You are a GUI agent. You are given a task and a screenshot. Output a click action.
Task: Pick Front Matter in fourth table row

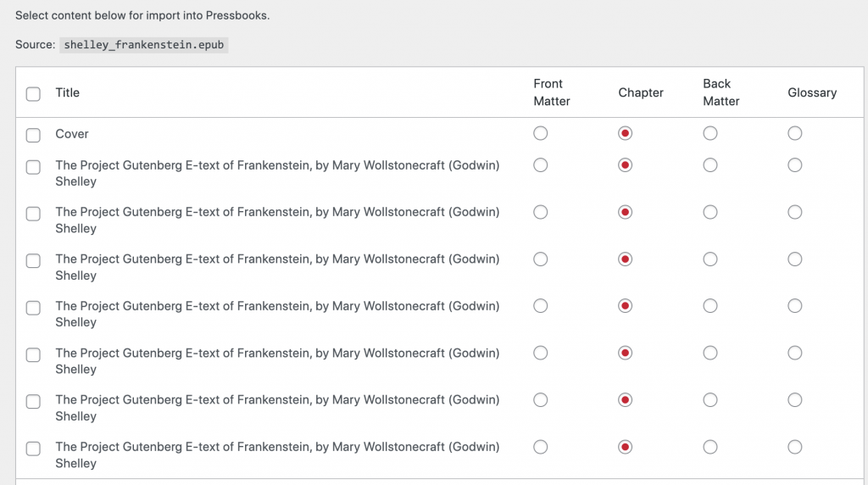click(540, 259)
